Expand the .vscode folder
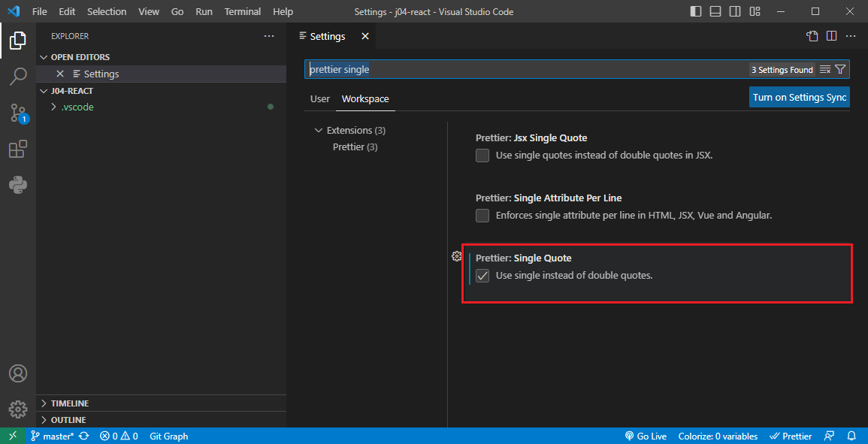 pyautogui.click(x=77, y=107)
